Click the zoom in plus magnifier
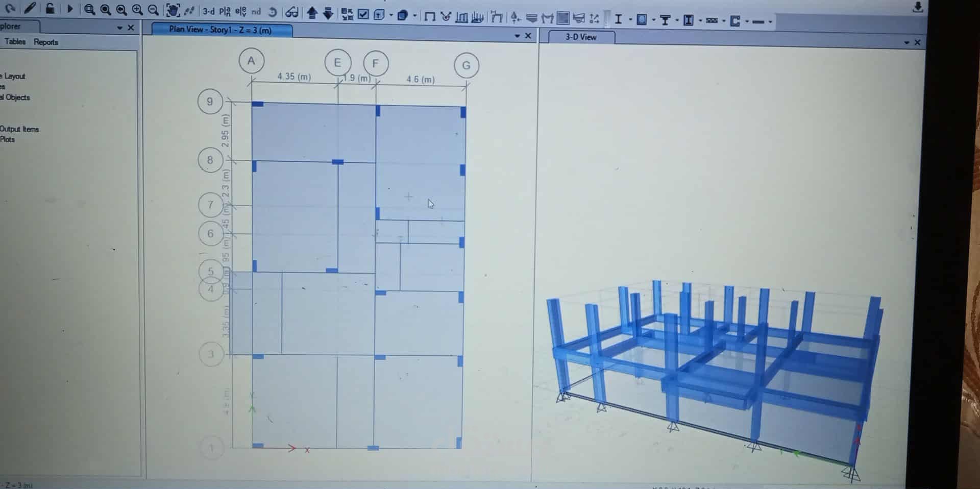The height and width of the screenshot is (489, 980). (x=137, y=10)
